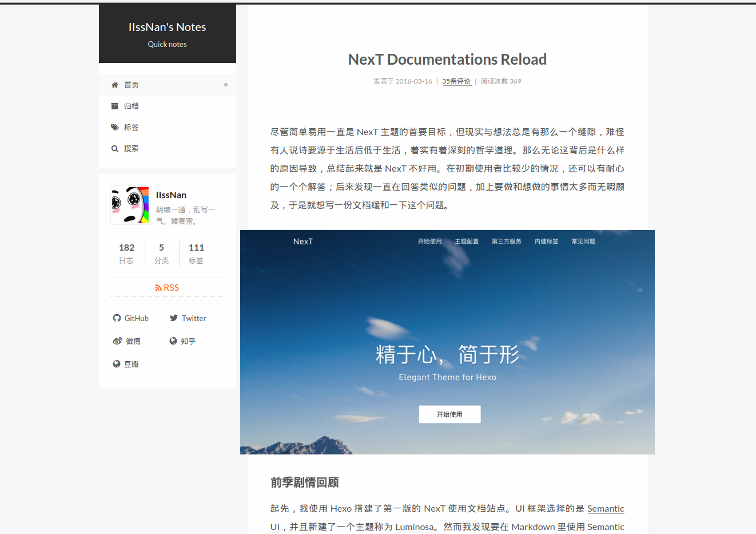Image resolution: width=756 pixels, height=534 pixels.
Task: Click the Semantic UI link in the article
Action: click(606, 509)
